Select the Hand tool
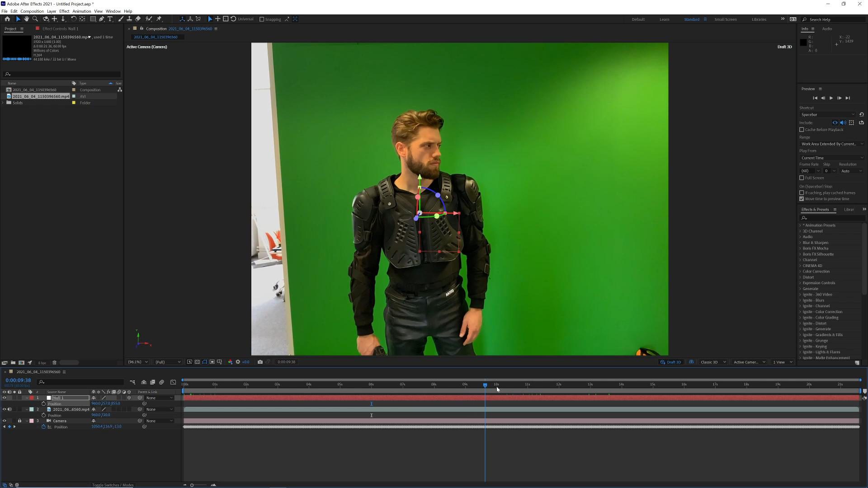The image size is (868, 488). coord(26,19)
